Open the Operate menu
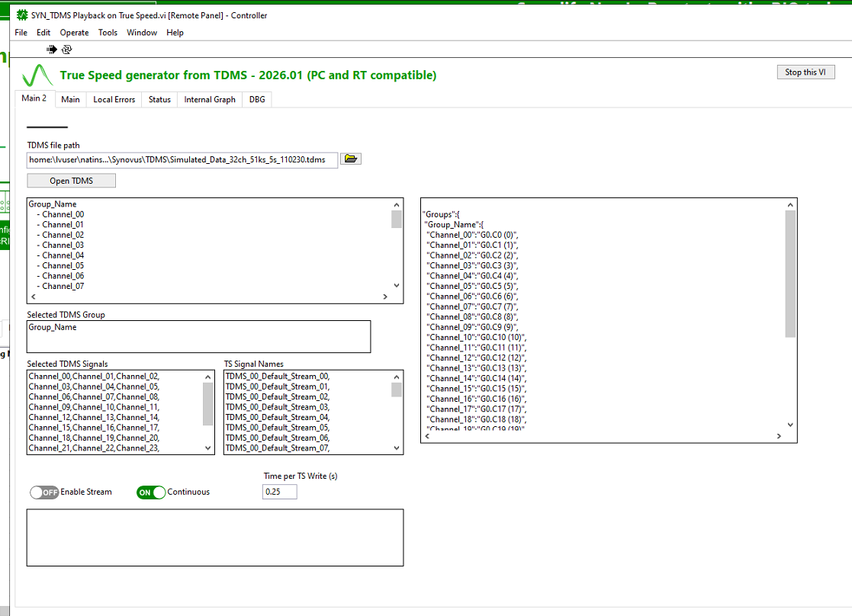 [x=74, y=33]
